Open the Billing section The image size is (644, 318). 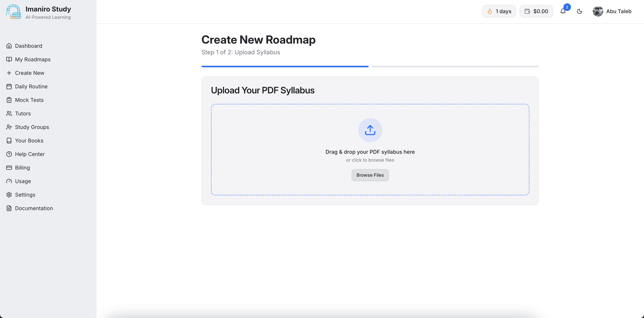coord(22,168)
